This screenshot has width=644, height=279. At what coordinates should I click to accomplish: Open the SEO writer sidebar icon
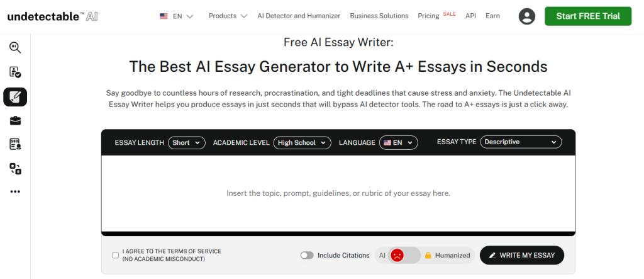(x=15, y=144)
